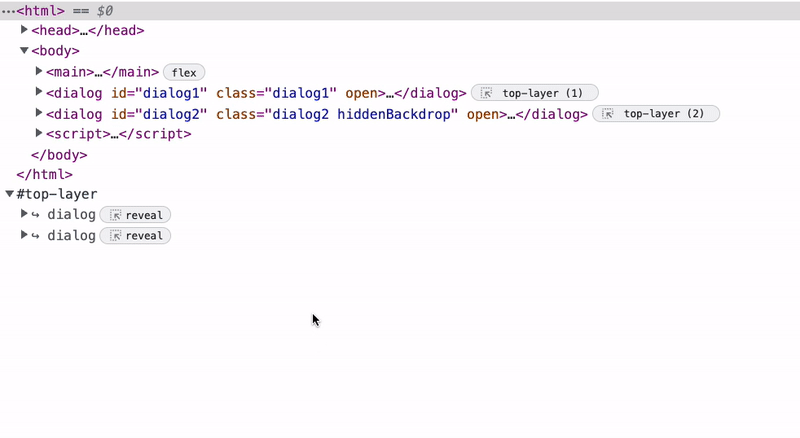Collapse the #top-layer section
Viewport: 800px width, 438px height.
tap(10, 194)
